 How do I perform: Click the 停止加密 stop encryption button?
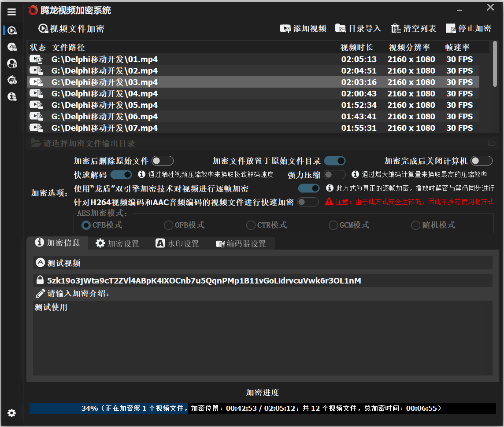pyautogui.click(x=468, y=29)
